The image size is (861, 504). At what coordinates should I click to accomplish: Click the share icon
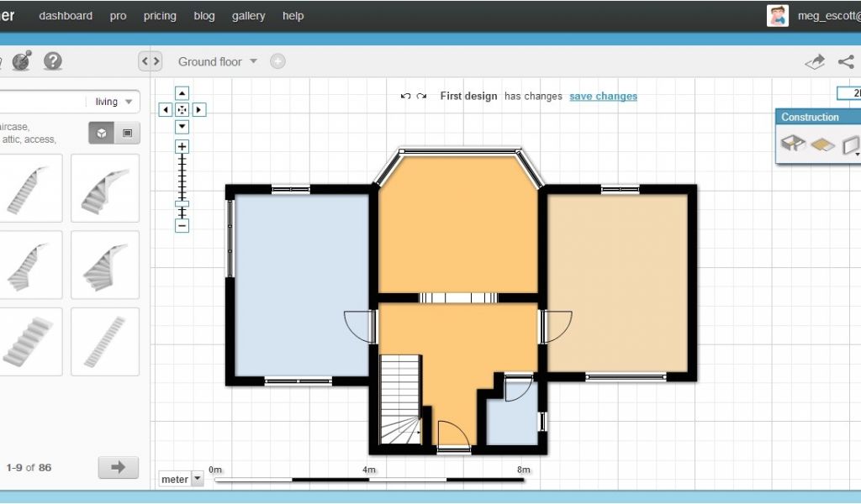[x=845, y=61]
